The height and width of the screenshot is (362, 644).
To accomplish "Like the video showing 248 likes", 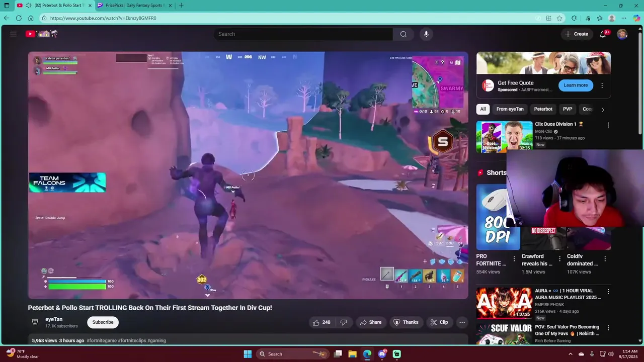I will (x=322, y=322).
